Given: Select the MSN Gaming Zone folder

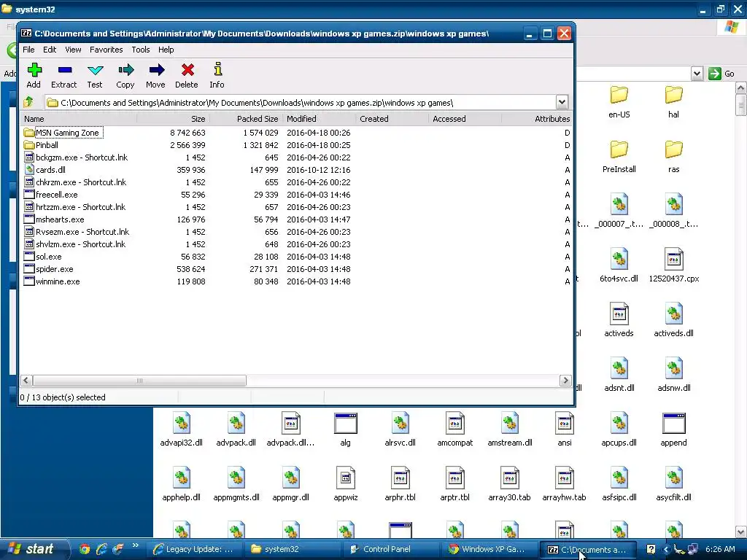Looking at the screenshot, I should [x=67, y=133].
